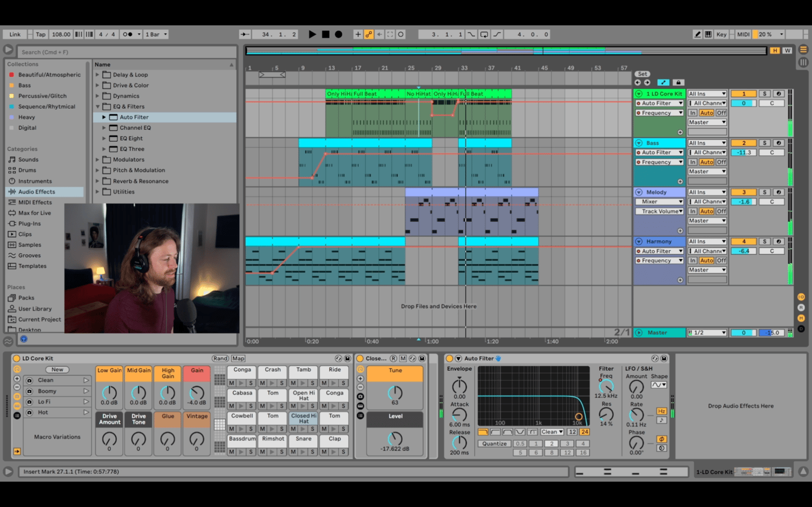Click the Arrangement Record button
This screenshot has width=812, height=507.
pos(338,34)
